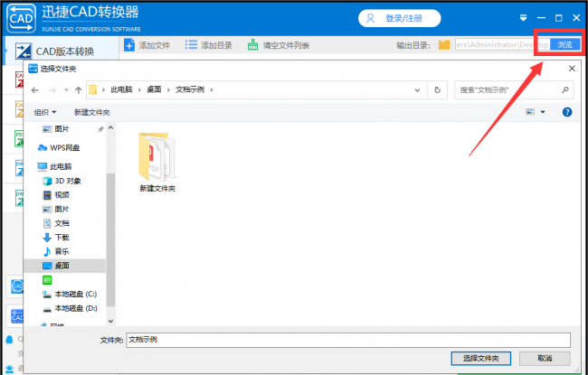Screen dimensions: 588x375
Task: Click 文档示例 in the address breadcrumb
Action: pos(190,90)
